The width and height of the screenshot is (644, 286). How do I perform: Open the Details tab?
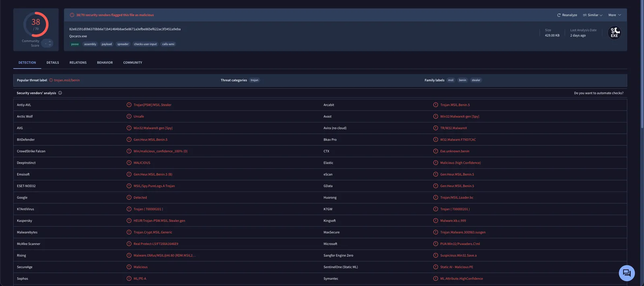pyautogui.click(x=53, y=63)
